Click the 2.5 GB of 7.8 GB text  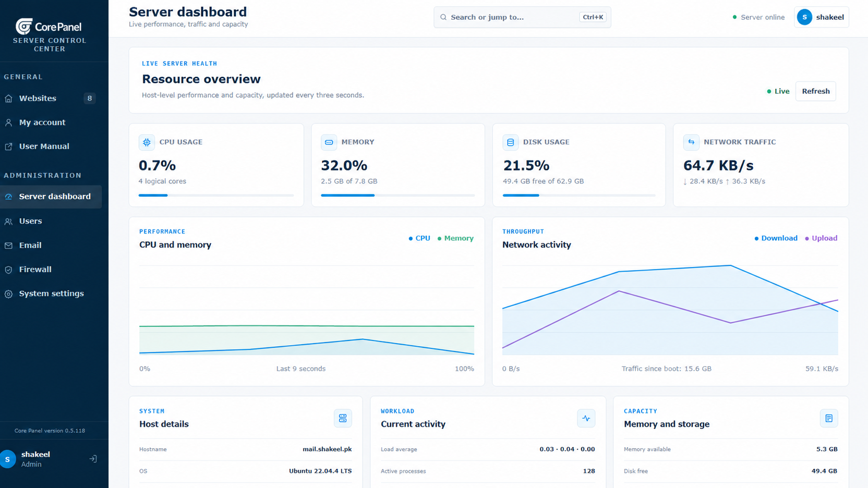pos(349,181)
